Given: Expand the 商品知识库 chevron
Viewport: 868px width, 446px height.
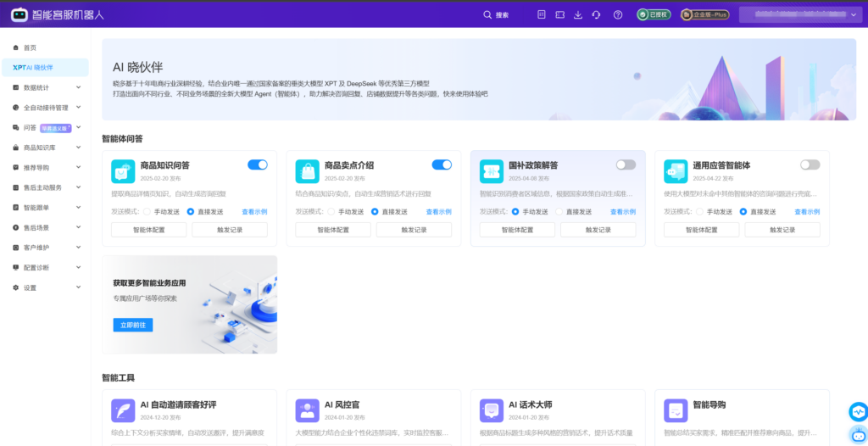Looking at the screenshot, I should [x=78, y=148].
